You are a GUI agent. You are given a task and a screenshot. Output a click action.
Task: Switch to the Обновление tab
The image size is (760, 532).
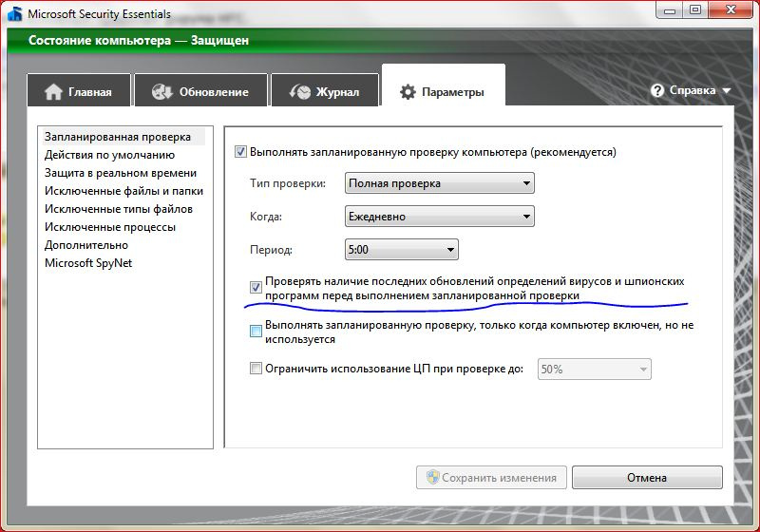200,92
